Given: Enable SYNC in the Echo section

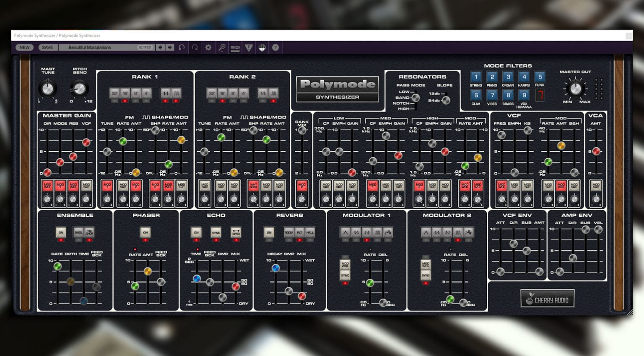Looking at the screenshot, I should 216,232.
